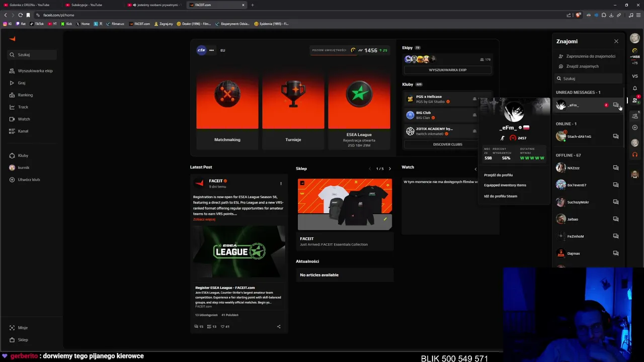644x362 pixels.
Task: Click the orange headset support icon
Action: (x=635, y=155)
